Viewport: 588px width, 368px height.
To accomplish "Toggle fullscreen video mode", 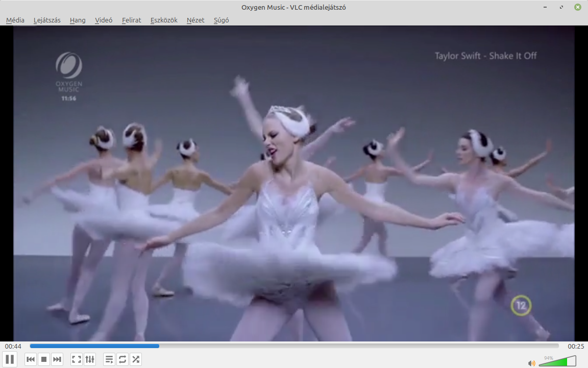I will click(x=77, y=359).
